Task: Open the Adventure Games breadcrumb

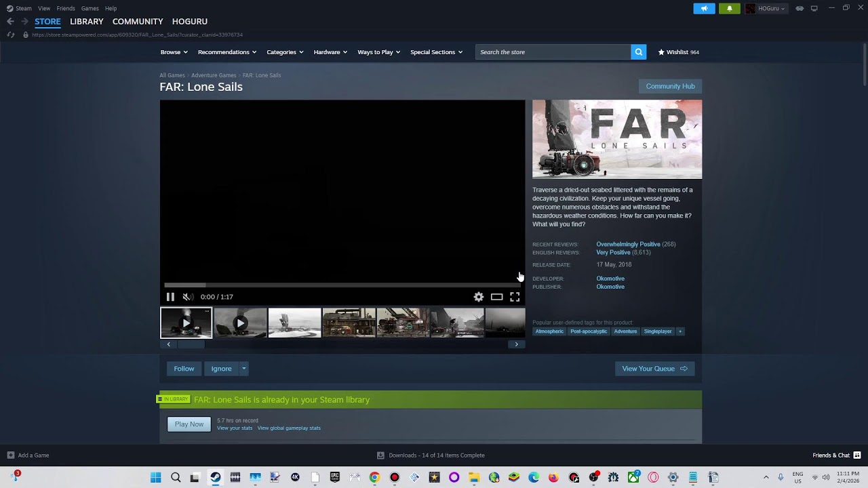Action: [214, 75]
